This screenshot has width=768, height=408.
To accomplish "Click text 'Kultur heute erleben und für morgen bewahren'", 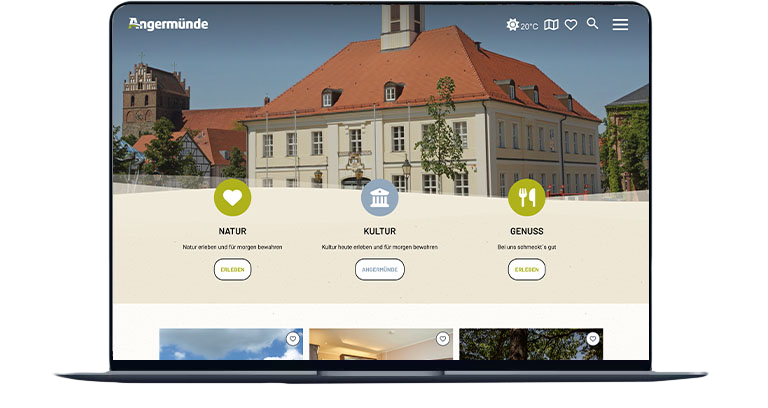I will point(380,247).
